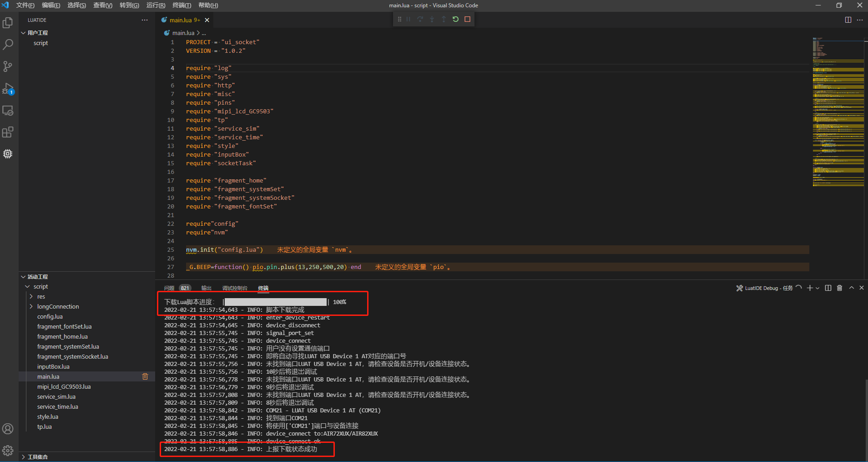
Task: Close the bottom panel
Action: pos(861,288)
